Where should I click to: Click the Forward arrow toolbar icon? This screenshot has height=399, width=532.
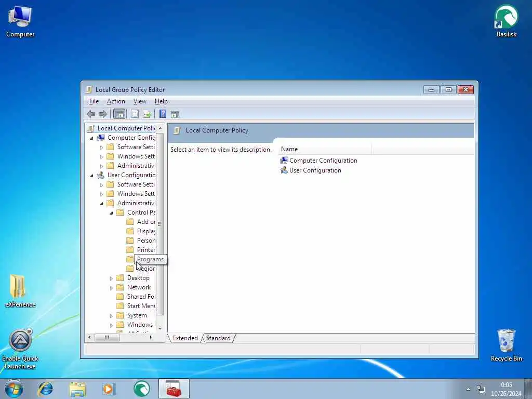pyautogui.click(x=103, y=114)
